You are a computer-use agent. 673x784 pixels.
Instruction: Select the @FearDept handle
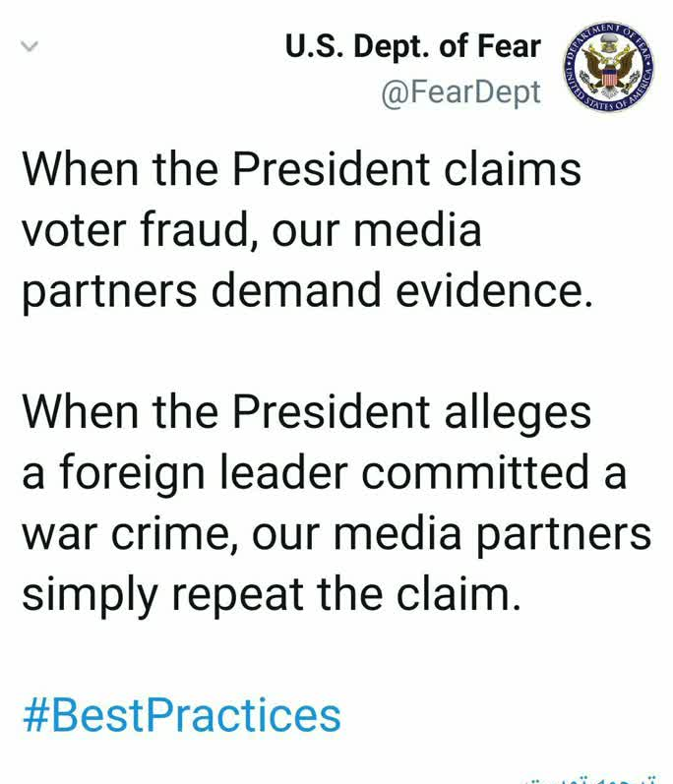pyautogui.click(x=461, y=93)
